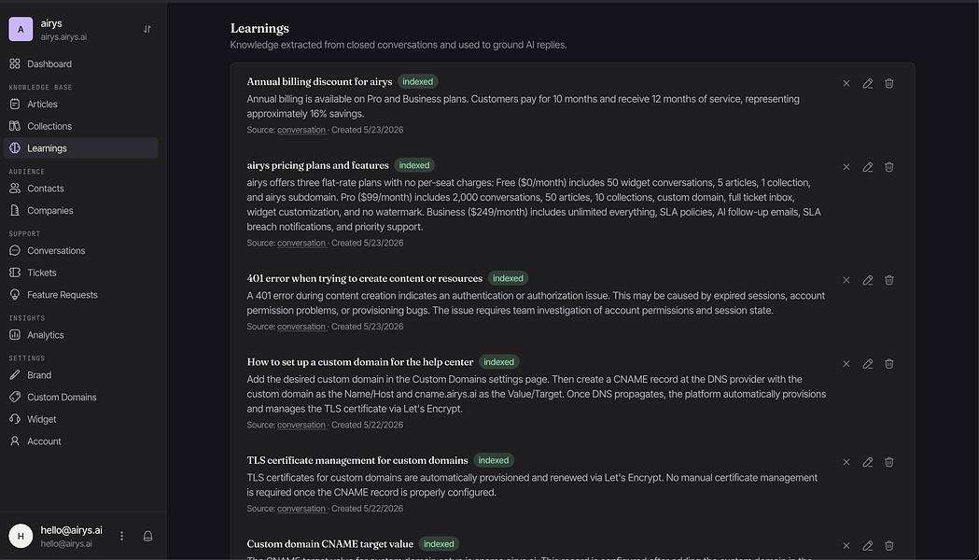Click the Dashboard grid icon
Screen dimensions: 979x560
pyautogui.click(x=15, y=63)
